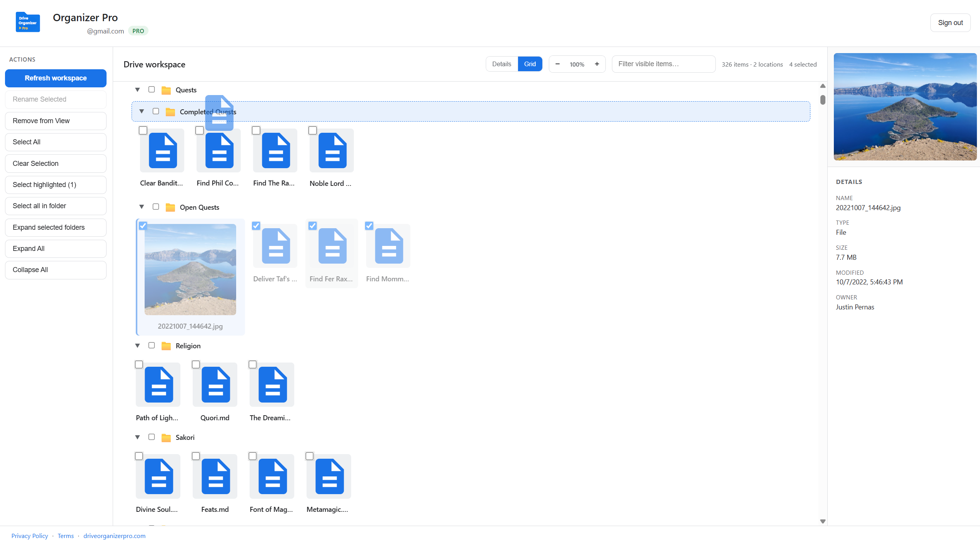Viewport: 980px width, 543px height.
Task: Click Clear Selection button
Action: (56, 164)
